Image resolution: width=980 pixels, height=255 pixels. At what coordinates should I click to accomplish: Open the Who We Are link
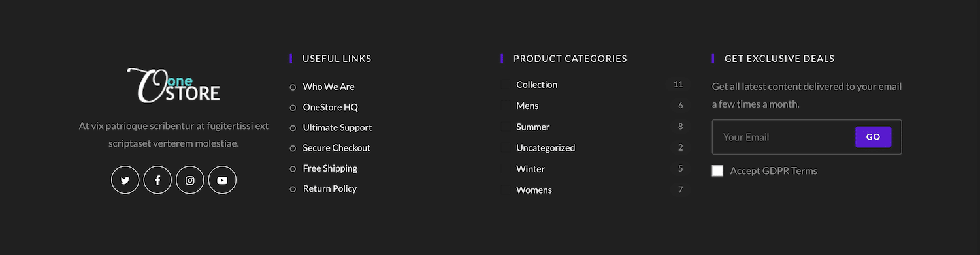329,87
